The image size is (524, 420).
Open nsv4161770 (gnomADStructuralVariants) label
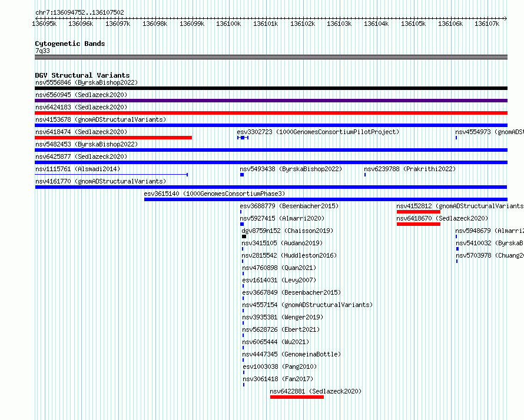(x=101, y=181)
